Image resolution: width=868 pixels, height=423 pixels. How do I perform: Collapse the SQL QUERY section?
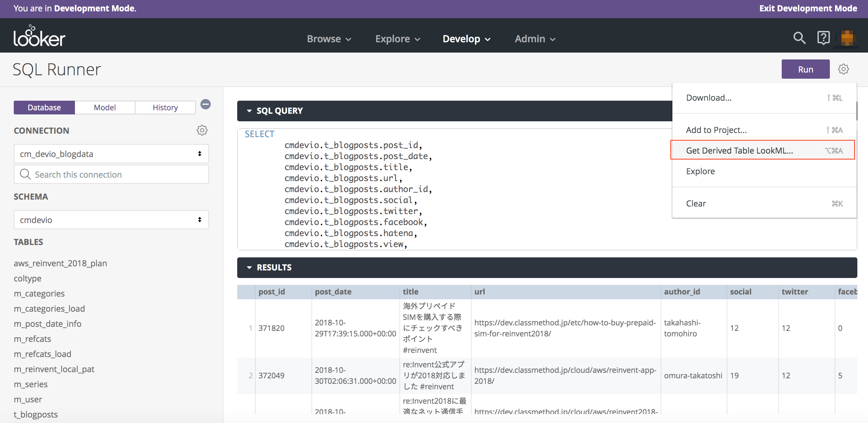click(x=249, y=111)
